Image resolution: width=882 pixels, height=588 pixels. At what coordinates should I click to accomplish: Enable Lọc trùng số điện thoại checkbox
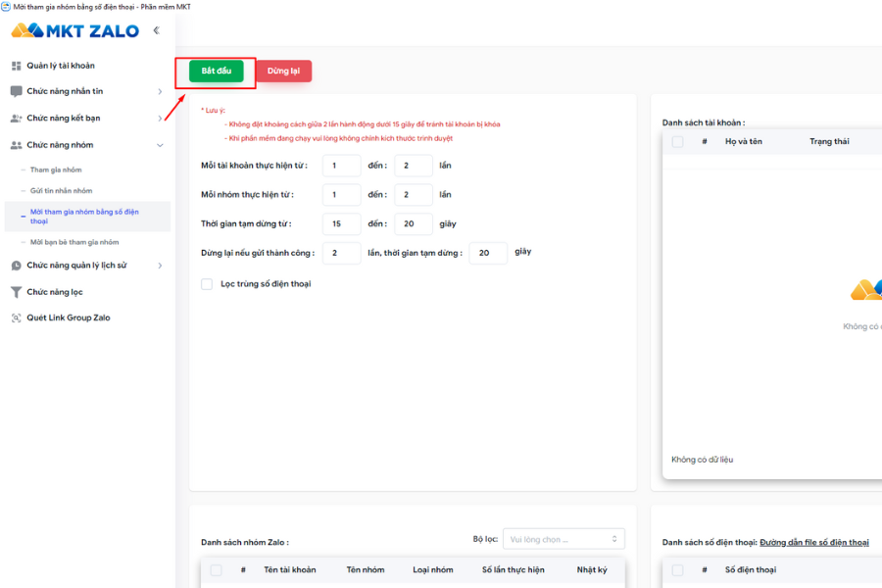pos(207,284)
